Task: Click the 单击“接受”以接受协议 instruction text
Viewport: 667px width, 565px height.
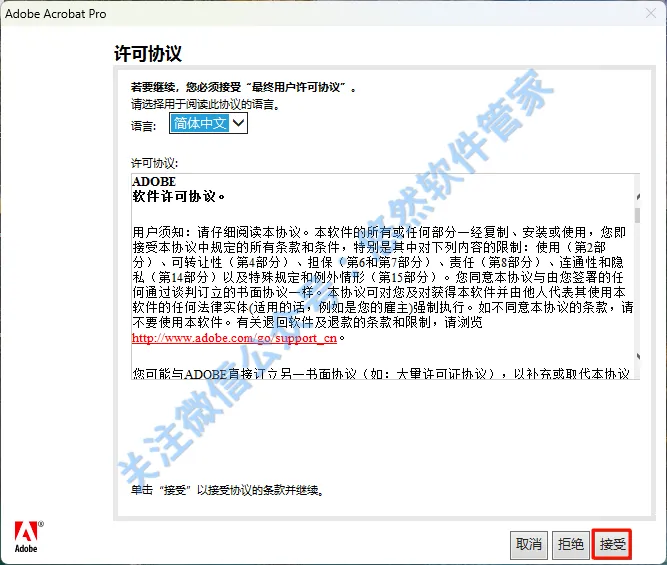Action: coord(228,490)
